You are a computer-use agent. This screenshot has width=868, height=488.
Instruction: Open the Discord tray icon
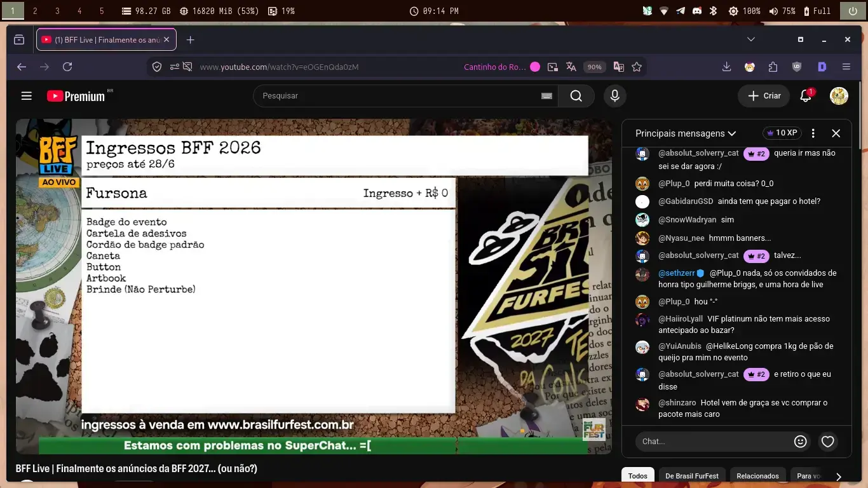(x=696, y=11)
